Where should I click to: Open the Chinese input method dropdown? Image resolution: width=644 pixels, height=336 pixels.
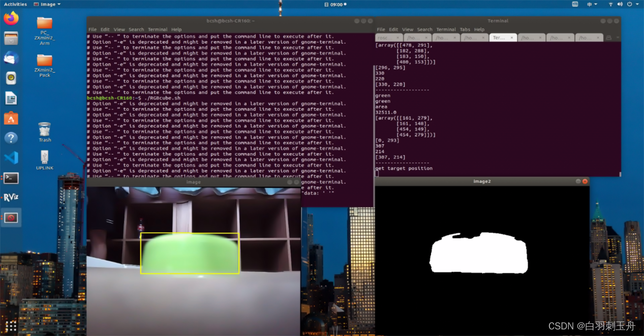592,4
